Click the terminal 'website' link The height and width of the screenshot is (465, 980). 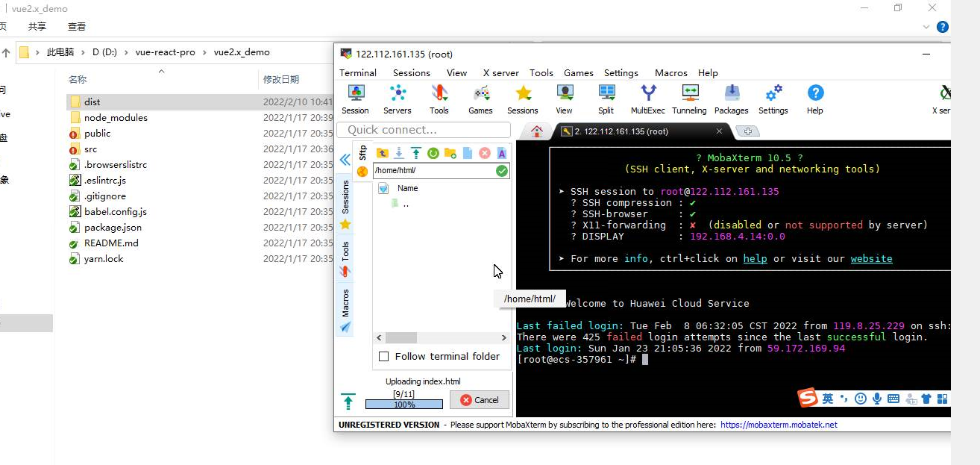pyautogui.click(x=871, y=258)
